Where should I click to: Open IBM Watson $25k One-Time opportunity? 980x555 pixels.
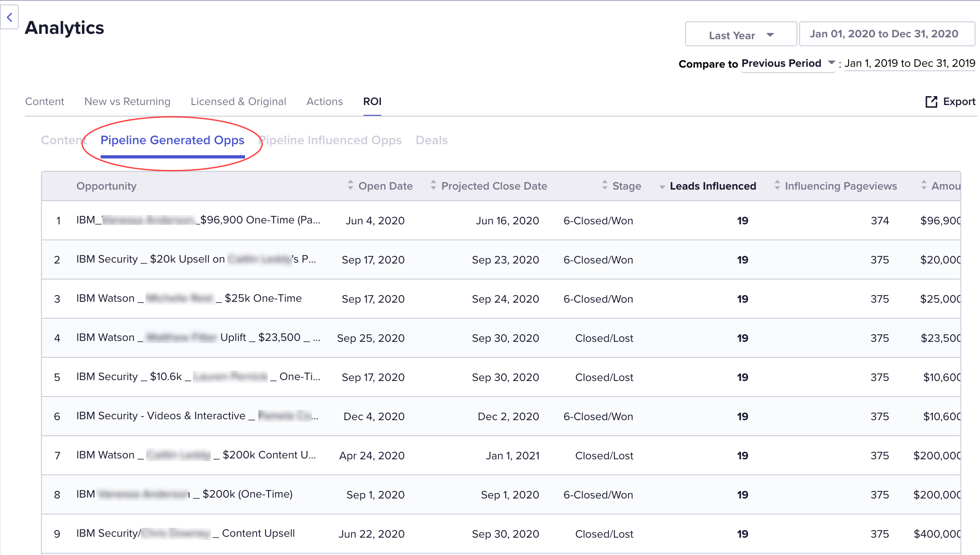[189, 299]
